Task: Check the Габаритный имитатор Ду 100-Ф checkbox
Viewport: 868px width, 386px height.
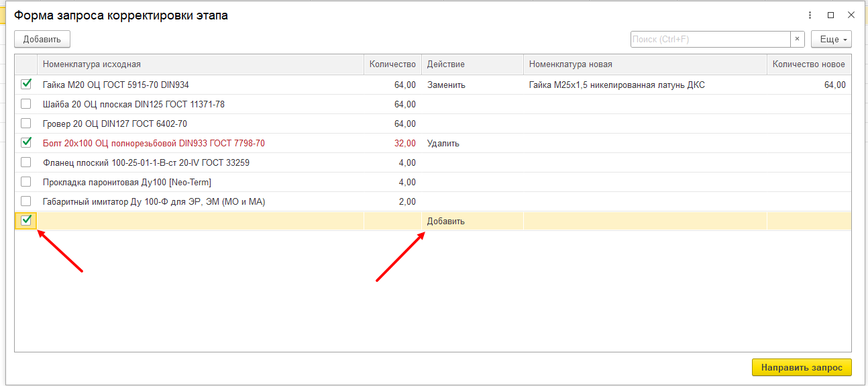Action: [26, 201]
